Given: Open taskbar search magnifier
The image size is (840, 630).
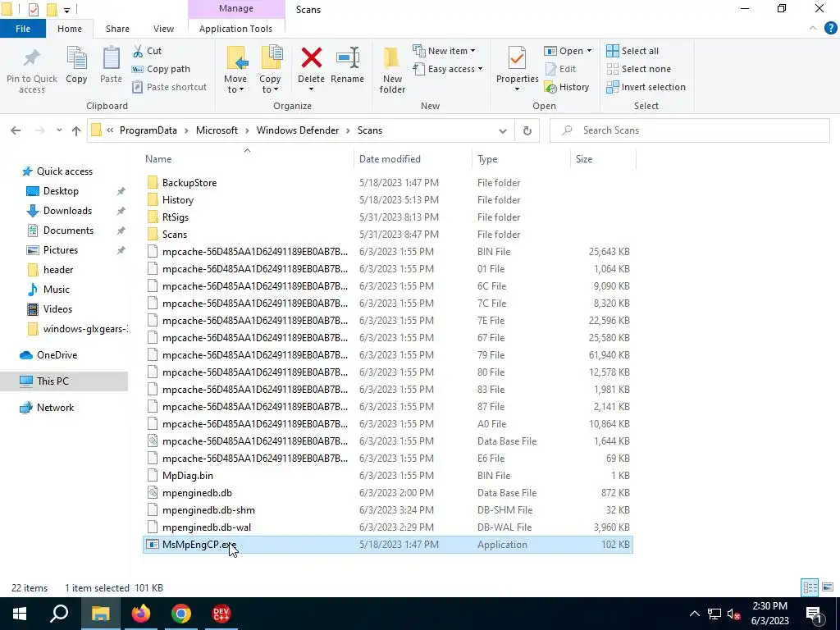Looking at the screenshot, I should coord(59,614).
